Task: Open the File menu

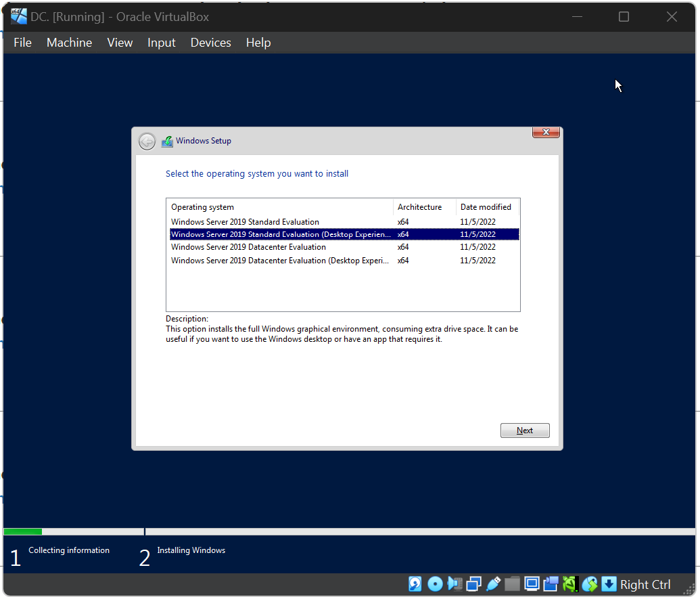Action: pos(23,43)
